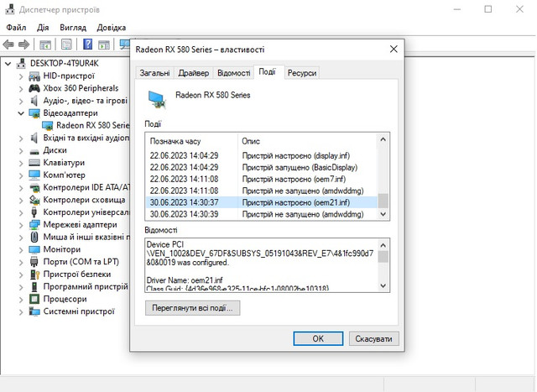Select highlighted event Пристрій настроєно (oem21.inf)

(262, 202)
